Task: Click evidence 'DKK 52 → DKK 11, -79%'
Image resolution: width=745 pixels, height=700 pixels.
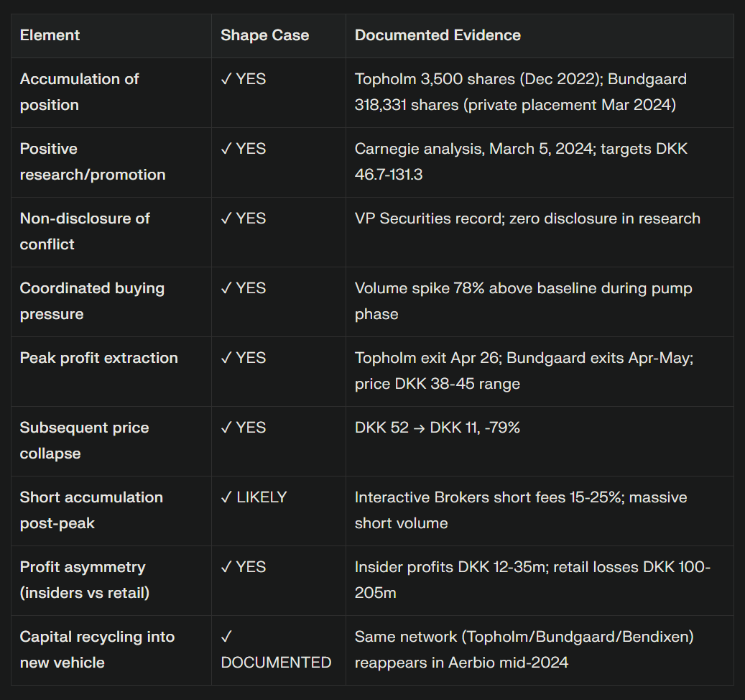Action: pyautogui.click(x=438, y=428)
